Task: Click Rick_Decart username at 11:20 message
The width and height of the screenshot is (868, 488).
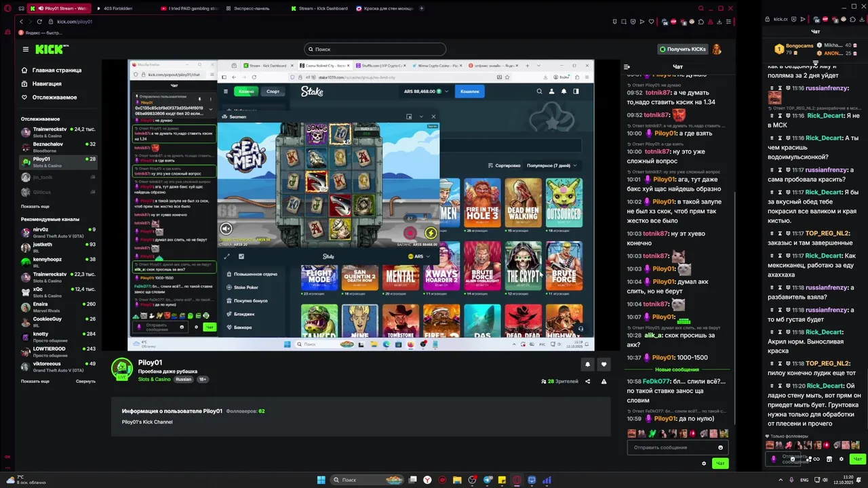Action: 824,386
